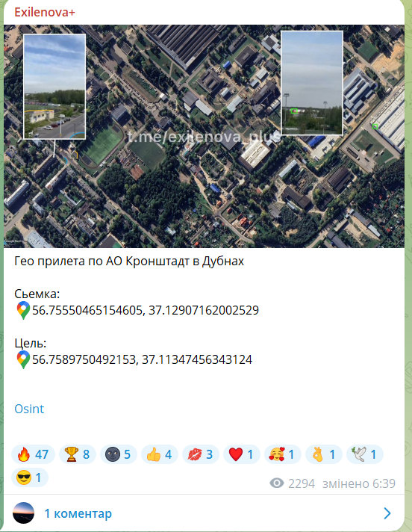Screen dimensions: 412x532
Task: Click the 2294 view count
Action: pos(302,483)
